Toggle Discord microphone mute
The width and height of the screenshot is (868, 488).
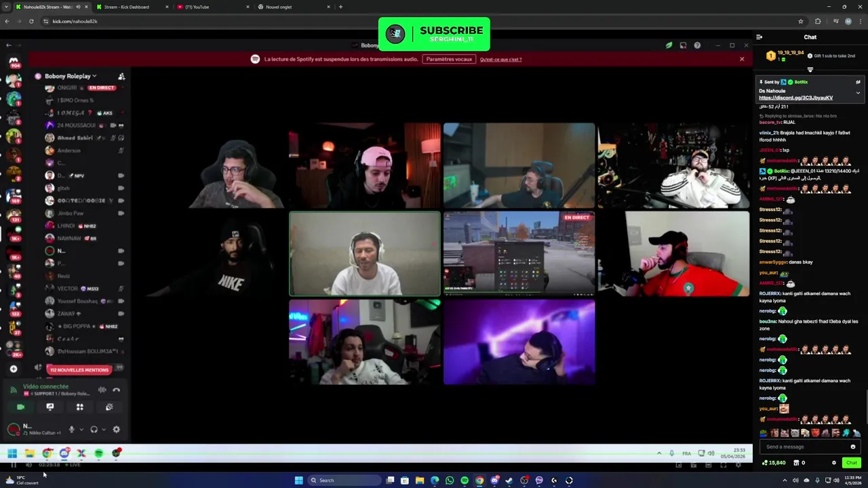[71, 429]
